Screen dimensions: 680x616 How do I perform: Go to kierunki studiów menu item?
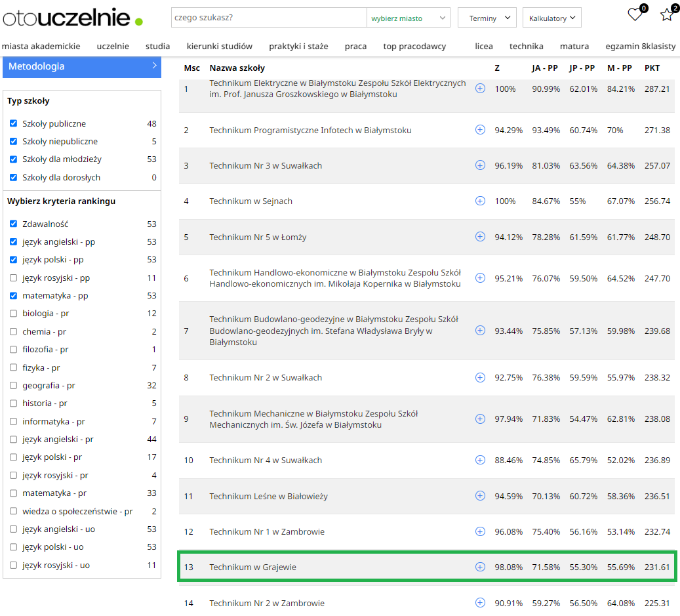[219, 47]
